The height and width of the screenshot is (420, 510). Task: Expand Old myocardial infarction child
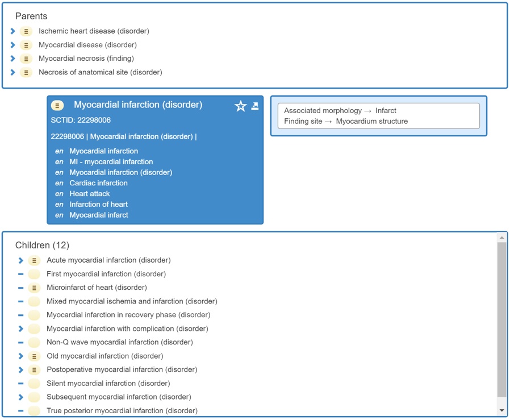coord(21,356)
